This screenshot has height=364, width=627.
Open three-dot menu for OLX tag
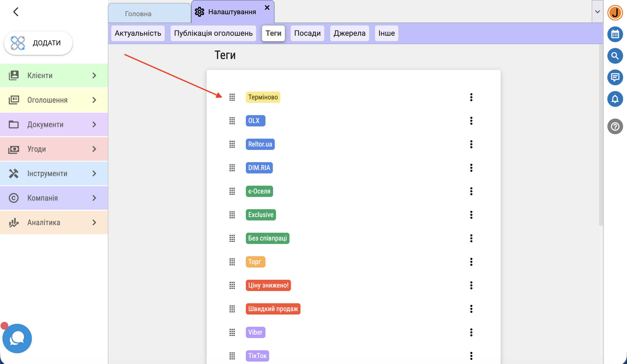point(471,121)
